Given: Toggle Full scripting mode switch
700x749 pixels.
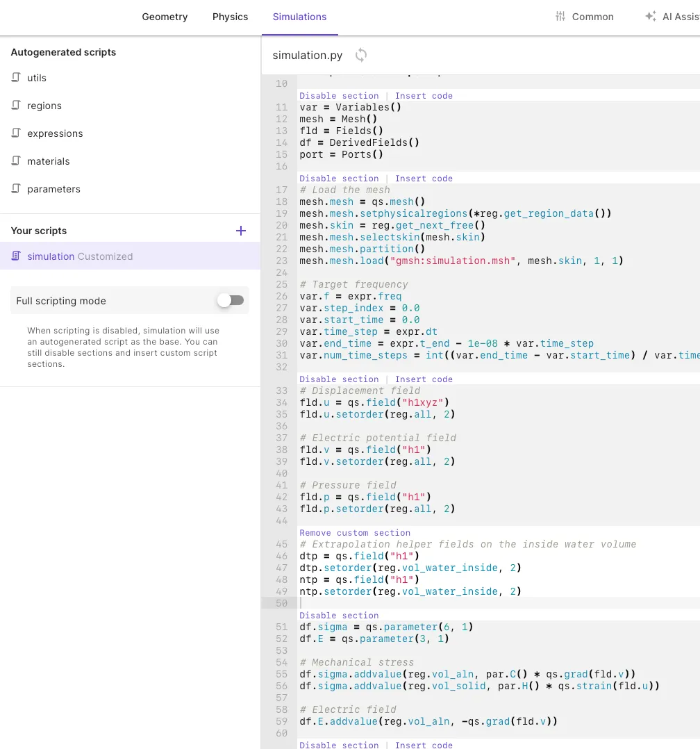Looking at the screenshot, I should [231, 300].
